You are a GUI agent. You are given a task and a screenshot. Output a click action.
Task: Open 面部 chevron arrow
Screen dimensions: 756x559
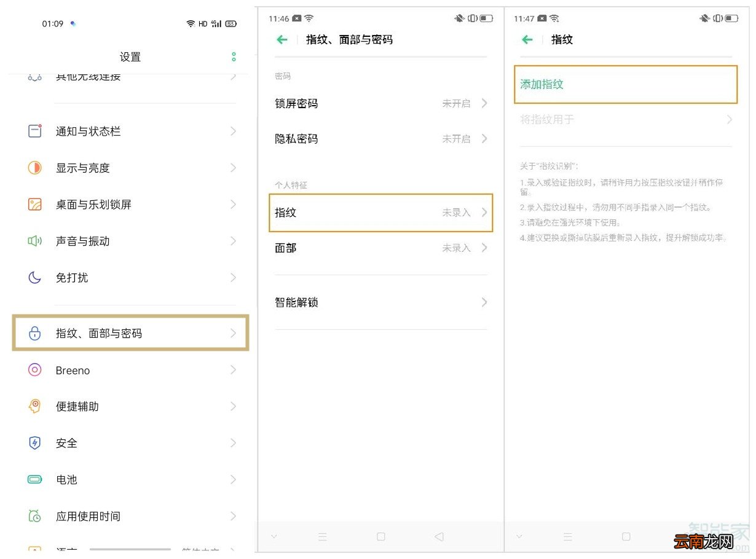(484, 248)
